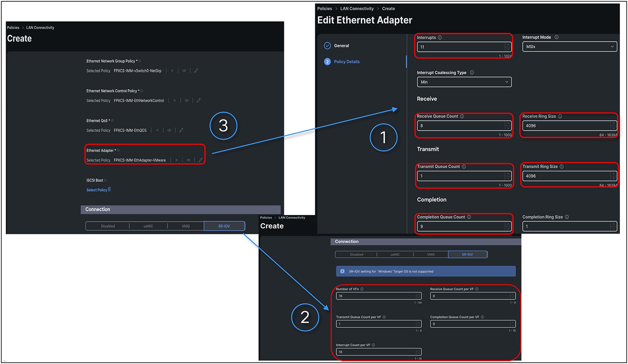Show info tooltip for Interrupts
The image size is (628, 364).
[440, 38]
